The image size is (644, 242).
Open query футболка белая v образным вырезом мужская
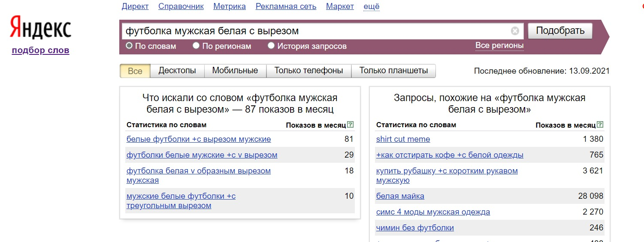(x=199, y=176)
